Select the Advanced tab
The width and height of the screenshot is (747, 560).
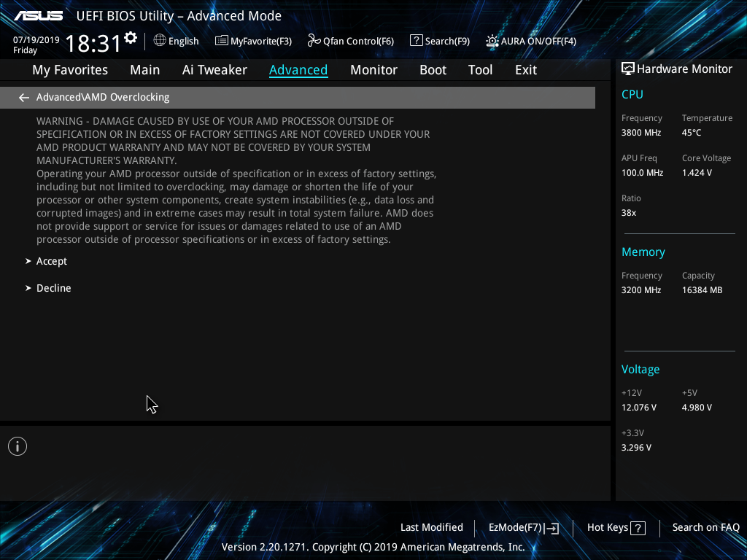(298, 70)
